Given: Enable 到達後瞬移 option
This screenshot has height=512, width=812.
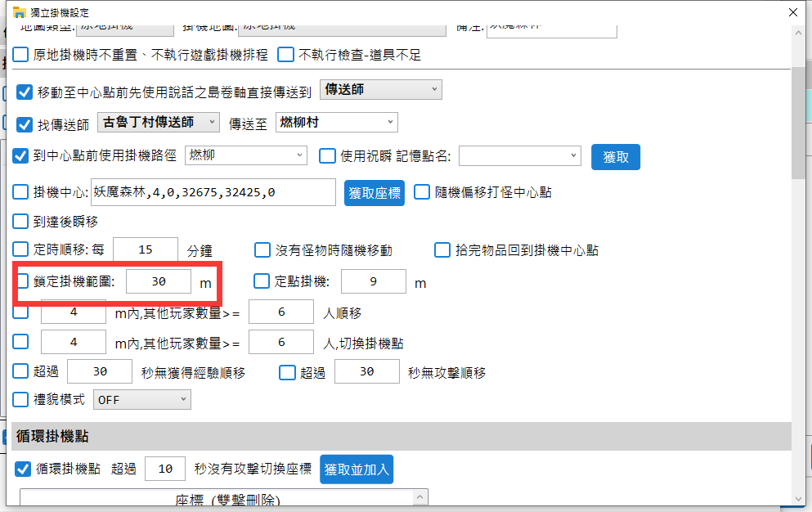Looking at the screenshot, I should click(21, 221).
